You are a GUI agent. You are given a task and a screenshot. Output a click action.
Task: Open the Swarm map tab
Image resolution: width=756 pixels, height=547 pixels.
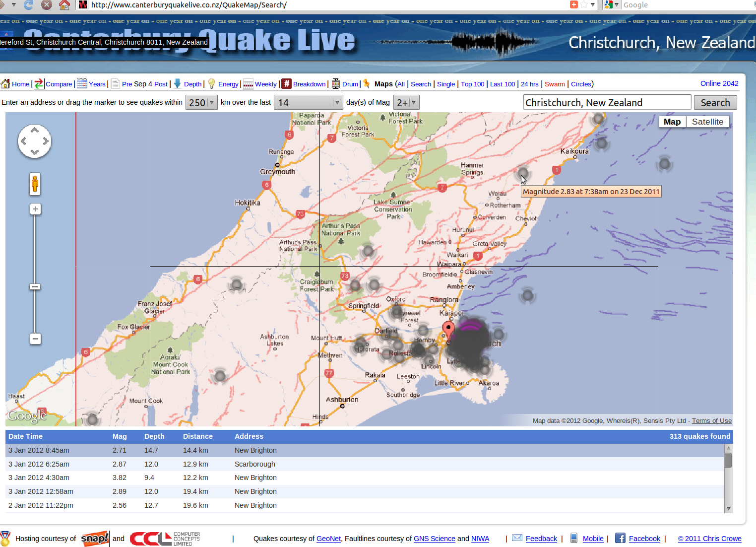[555, 84]
